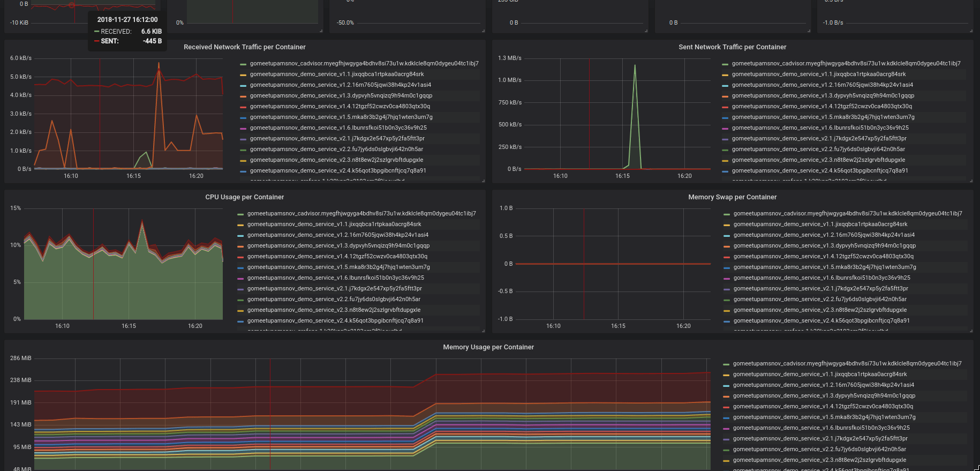Screen dimensions: 980x471
Task: Toggle demo_service_v1.6 series in Sent Network Traffic legend
Action: click(820, 128)
